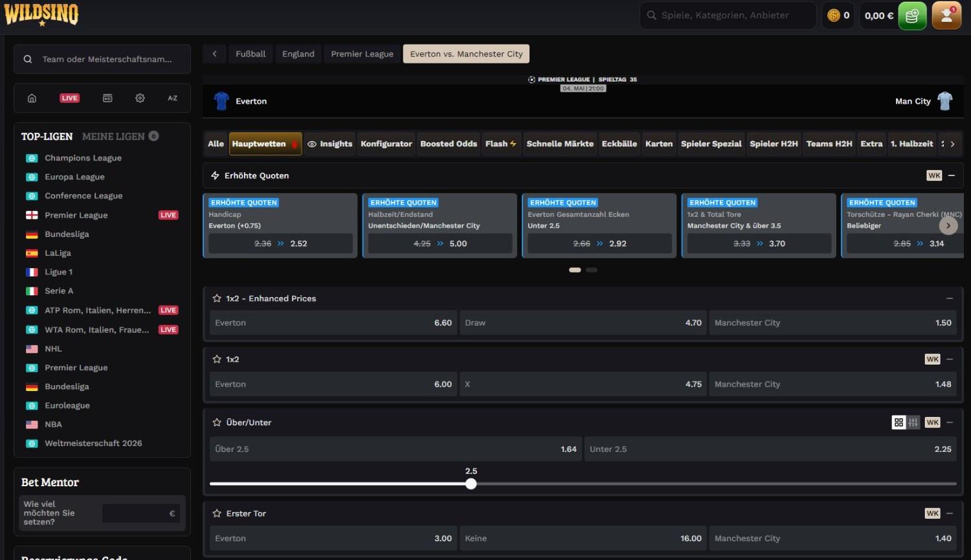The image size is (971, 560).
Task: Switch to the Hauptwetten tab
Action: [x=265, y=144]
